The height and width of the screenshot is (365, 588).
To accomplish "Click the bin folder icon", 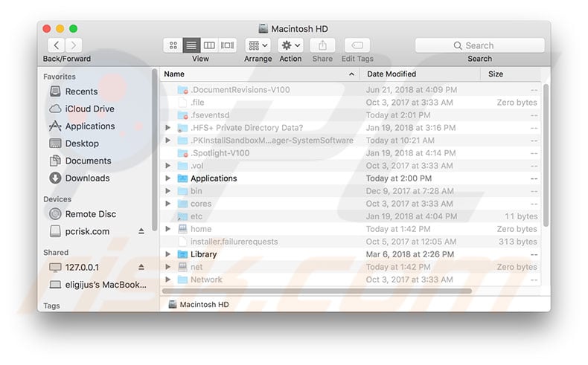I will click(x=182, y=191).
